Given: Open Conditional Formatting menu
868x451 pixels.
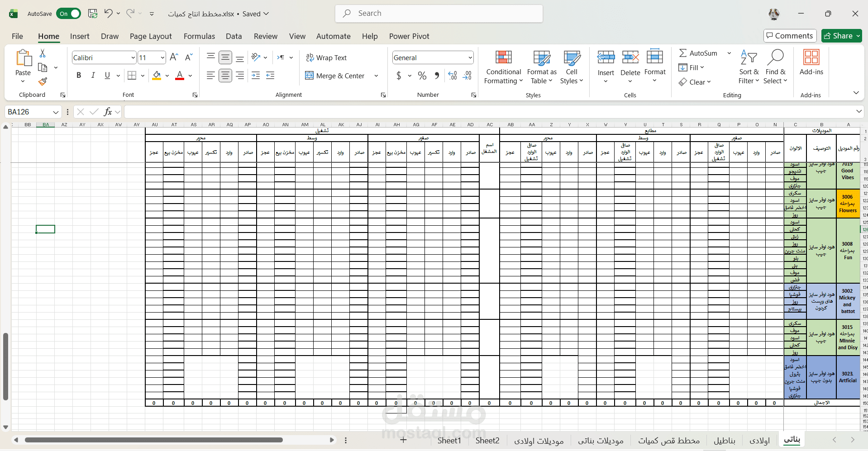Looking at the screenshot, I should point(503,67).
